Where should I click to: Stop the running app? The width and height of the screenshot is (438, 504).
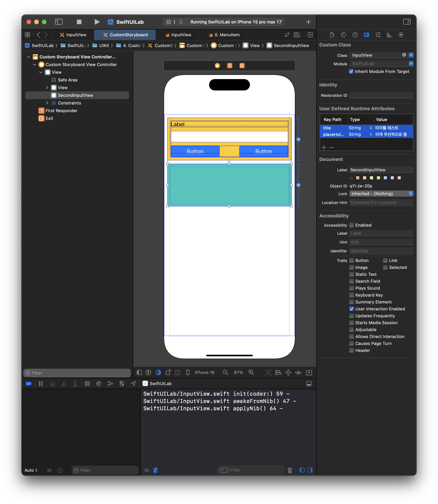[79, 22]
